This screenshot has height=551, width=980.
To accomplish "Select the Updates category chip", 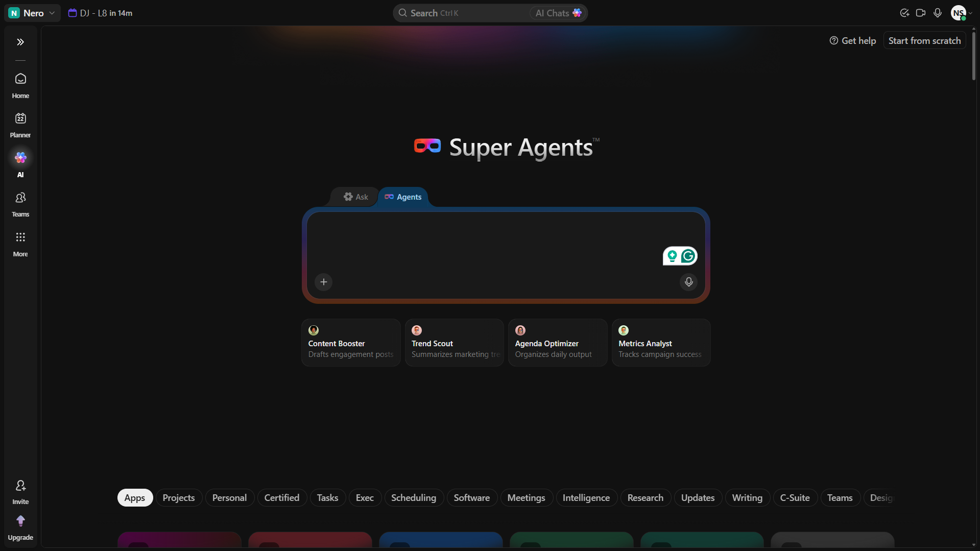I will 698,498.
